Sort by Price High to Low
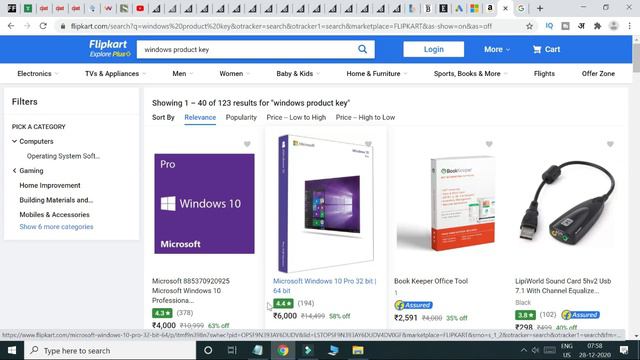Viewport: 640px width, 360px height. [x=365, y=118]
